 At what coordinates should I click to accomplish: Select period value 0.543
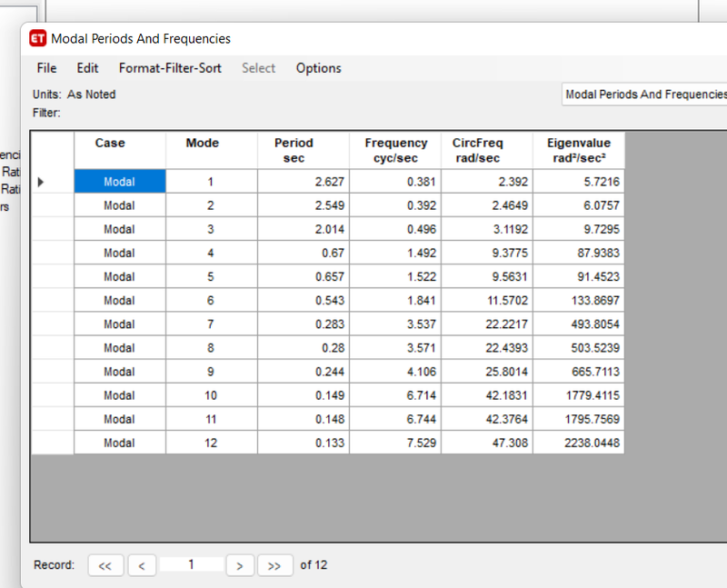click(304, 301)
